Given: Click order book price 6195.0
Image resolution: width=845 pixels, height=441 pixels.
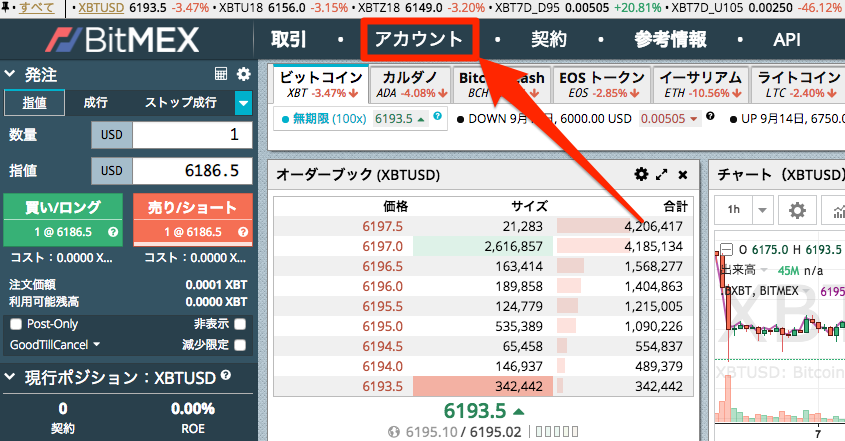Looking at the screenshot, I should [x=382, y=326].
